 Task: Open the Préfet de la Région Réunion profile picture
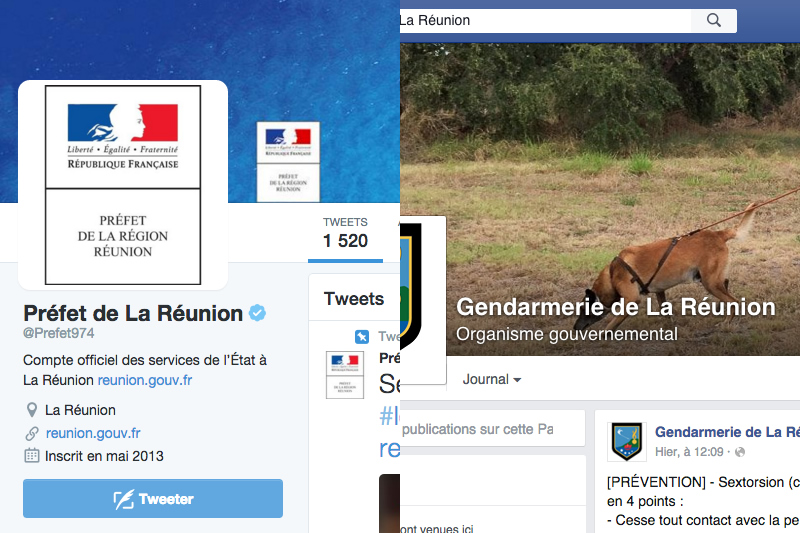(x=123, y=185)
